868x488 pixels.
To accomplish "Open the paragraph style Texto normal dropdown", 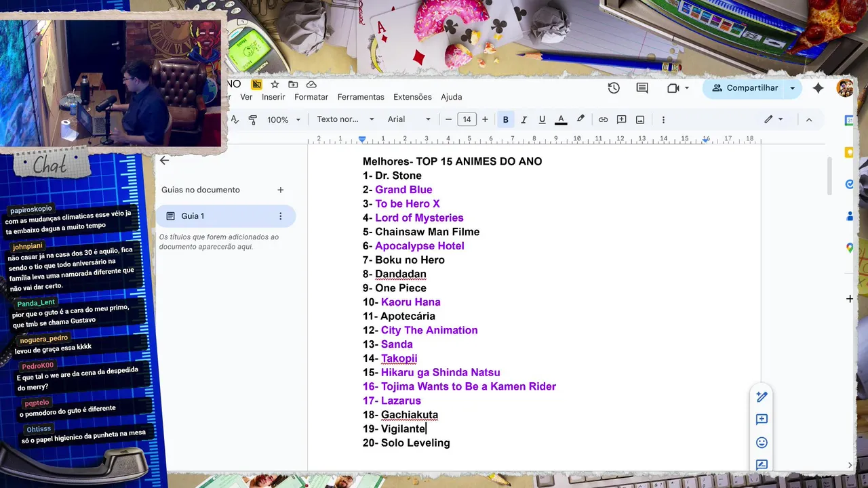I will click(x=345, y=119).
